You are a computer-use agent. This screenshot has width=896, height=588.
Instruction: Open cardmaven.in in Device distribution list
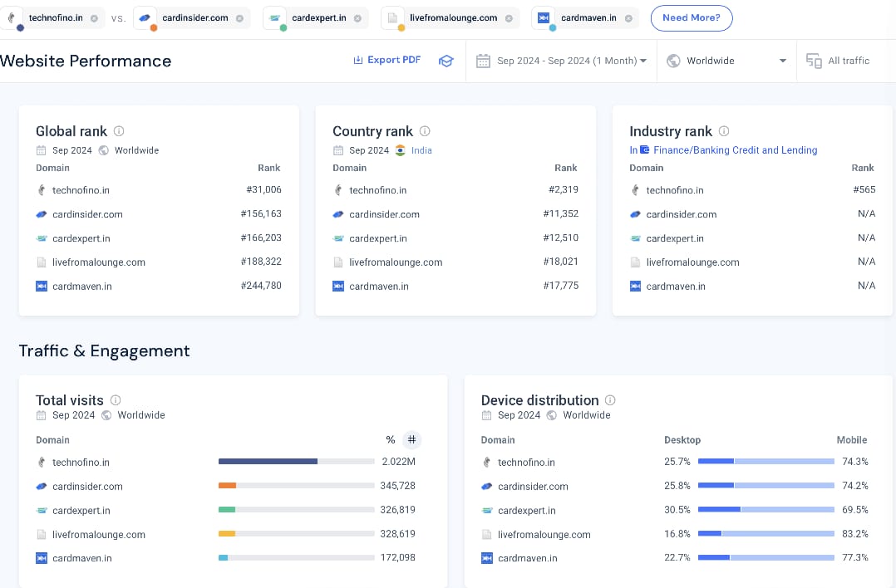pos(528,558)
